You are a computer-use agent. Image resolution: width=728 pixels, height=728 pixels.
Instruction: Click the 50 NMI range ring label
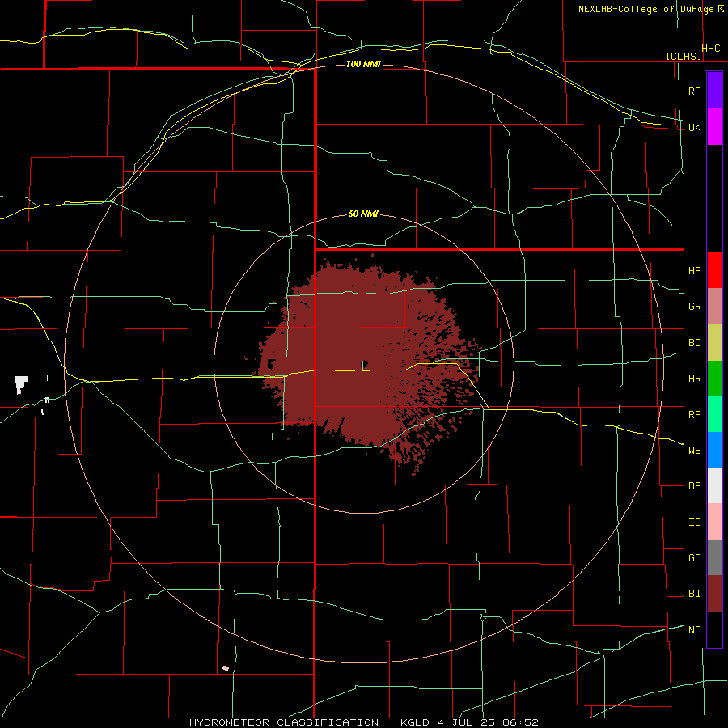363,214
